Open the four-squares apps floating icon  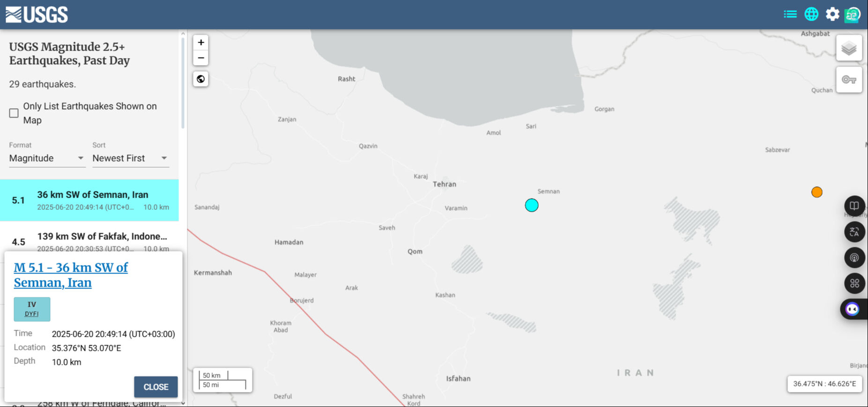click(x=854, y=283)
